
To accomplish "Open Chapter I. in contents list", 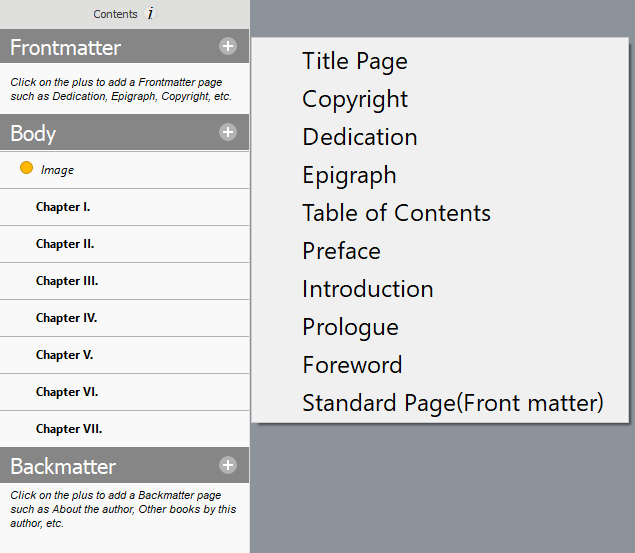I will [x=63, y=207].
